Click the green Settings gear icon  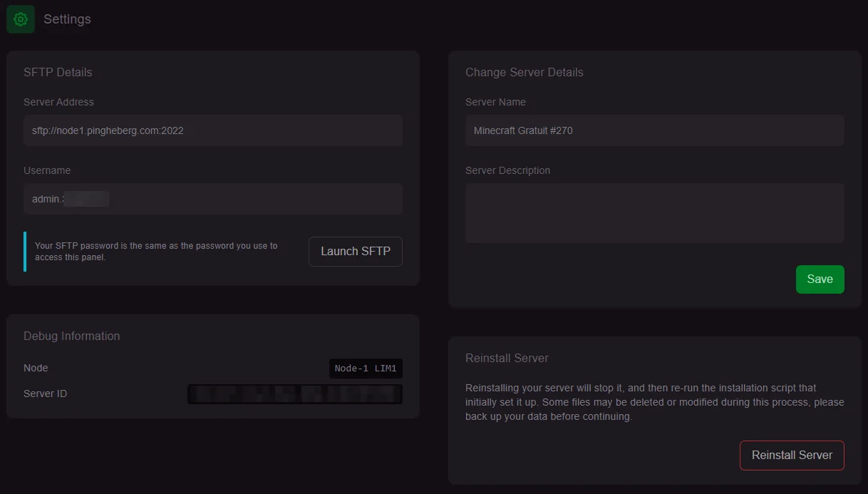tap(21, 19)
